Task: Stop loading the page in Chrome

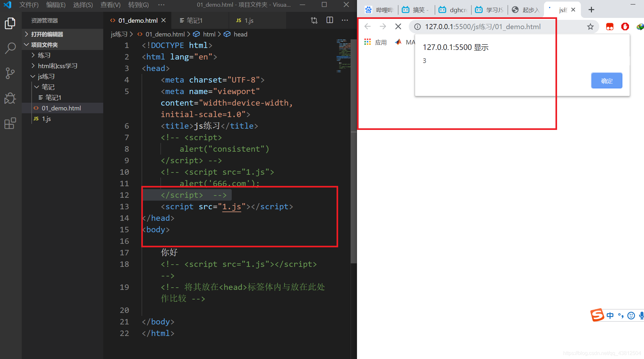Action: tap(398, 27)
